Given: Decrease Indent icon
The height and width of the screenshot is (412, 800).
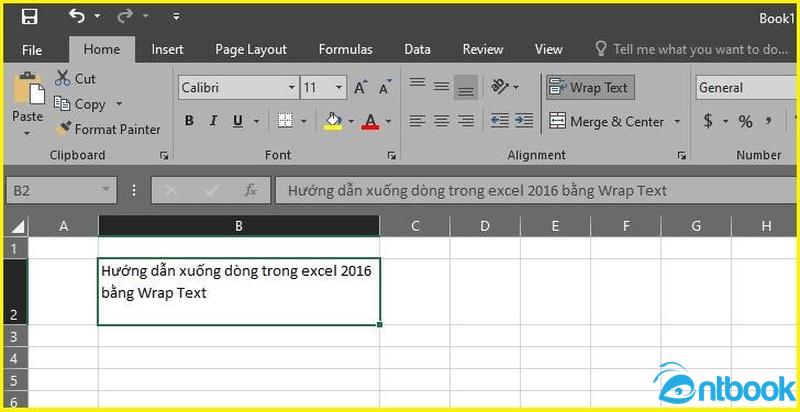Looking at the screenshot, I should (x=500, y=121).
